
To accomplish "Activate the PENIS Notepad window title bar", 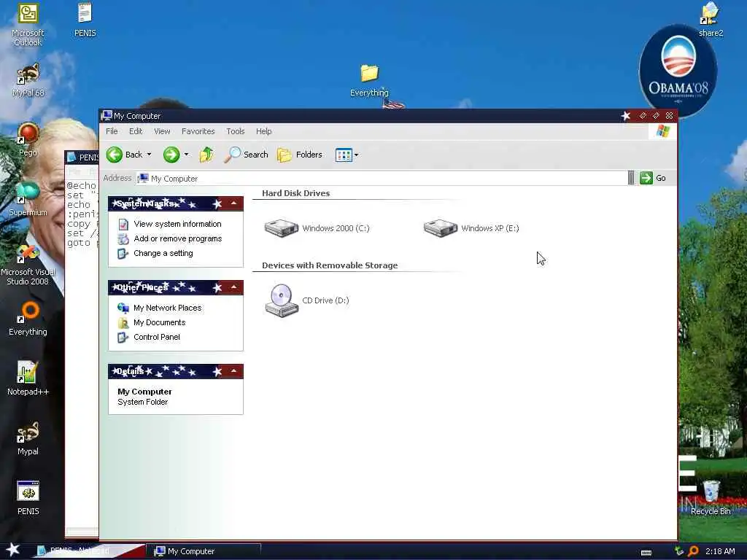I will [82, 157].
